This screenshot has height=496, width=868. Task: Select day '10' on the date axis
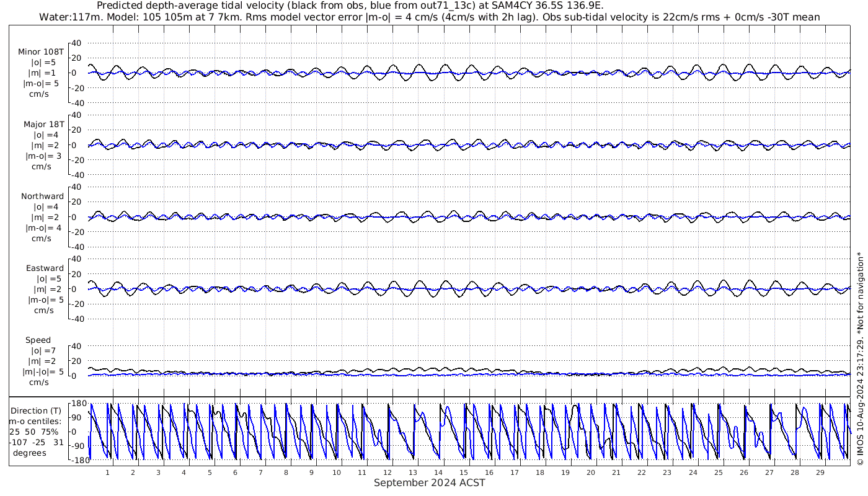[x=337, y=472]
